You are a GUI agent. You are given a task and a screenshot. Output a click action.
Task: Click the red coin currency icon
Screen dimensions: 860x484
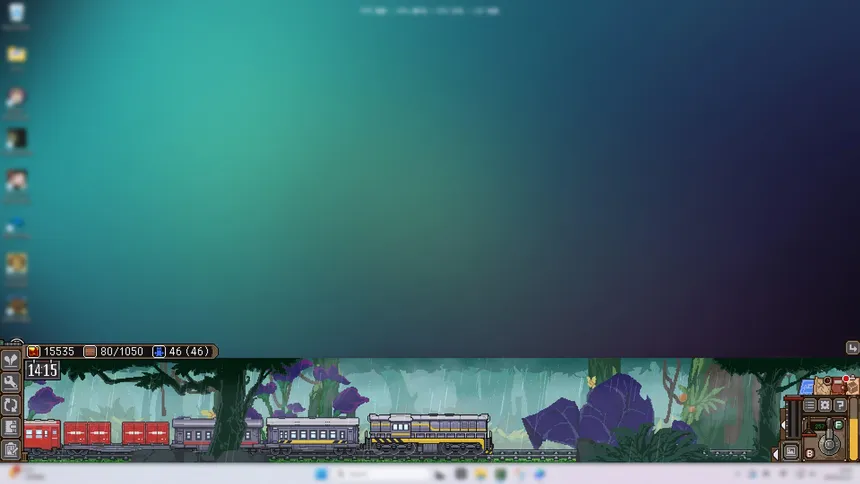pyautogui.click(x=34, y=351)
